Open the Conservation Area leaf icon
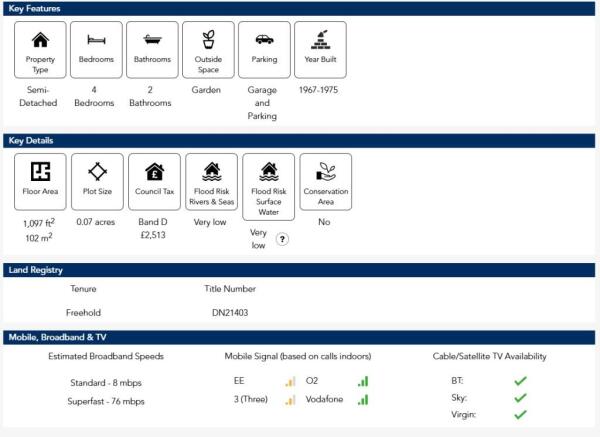600x437 pixels. click(325, 171)
